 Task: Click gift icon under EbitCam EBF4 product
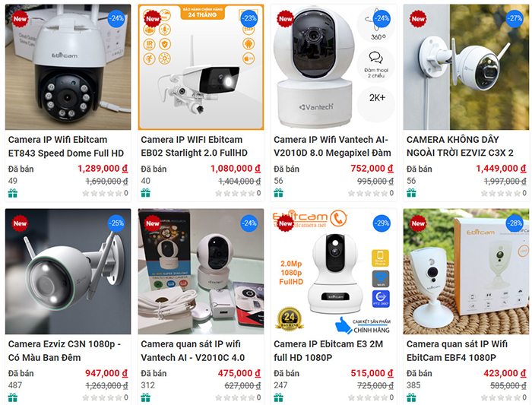click(411, 397)
